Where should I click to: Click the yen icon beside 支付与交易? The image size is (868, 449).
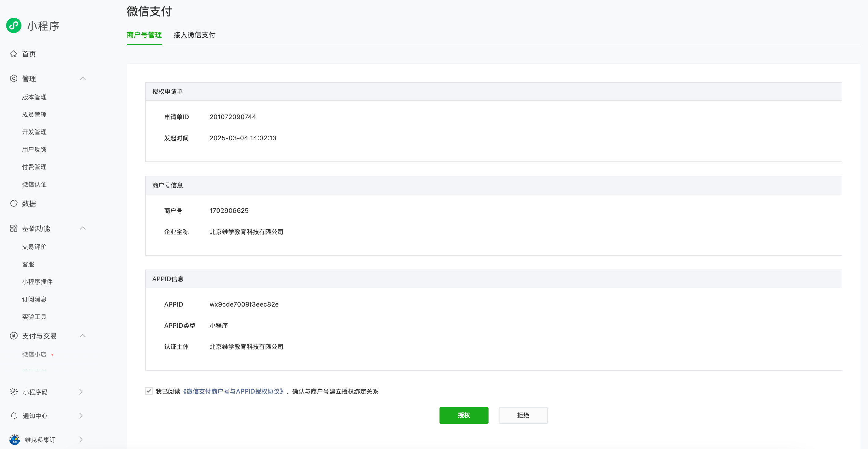[x=14, y=336]
